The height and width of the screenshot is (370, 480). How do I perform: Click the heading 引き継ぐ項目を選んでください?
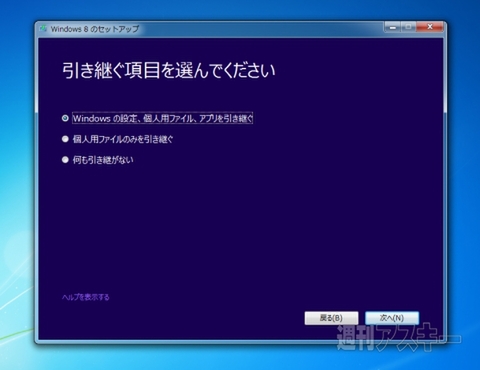[169, 71]
